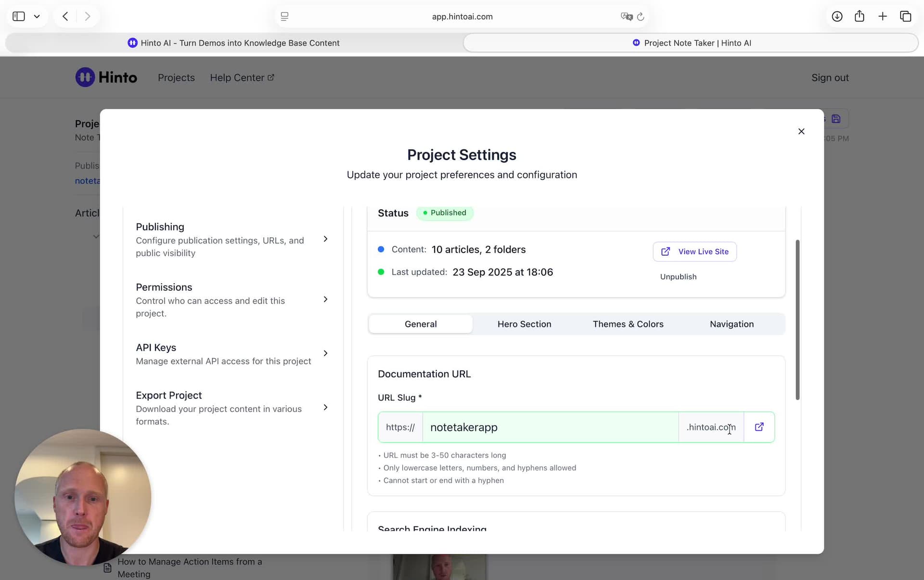Switch to the Hero Section tab
Image resolution: width=924 pixels, height=580 pixels.
(x=524, y=324)
